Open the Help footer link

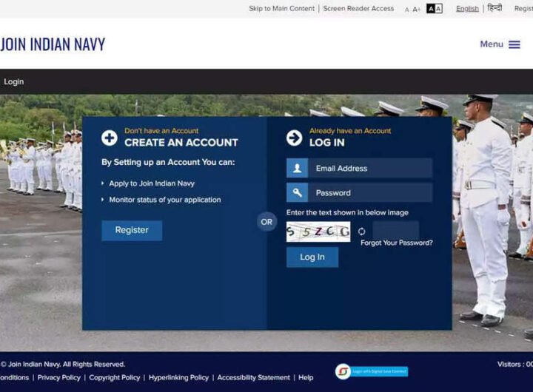pos(306,378)
